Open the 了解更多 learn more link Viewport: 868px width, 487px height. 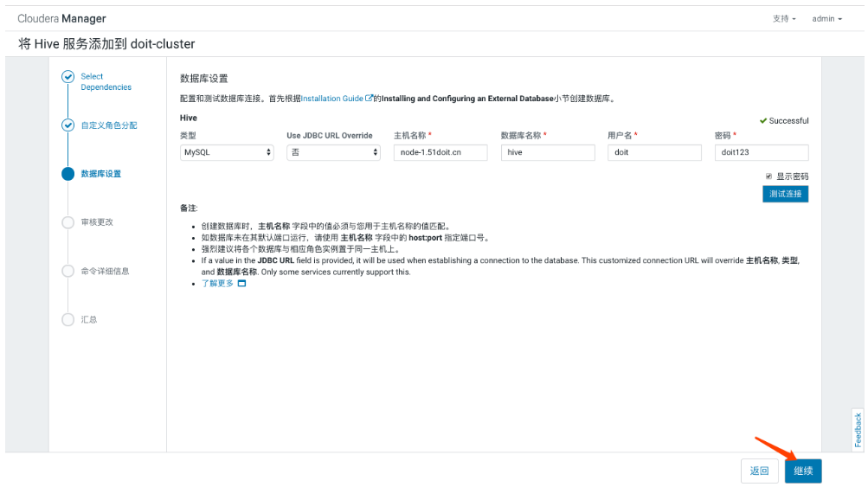point(217,284)
